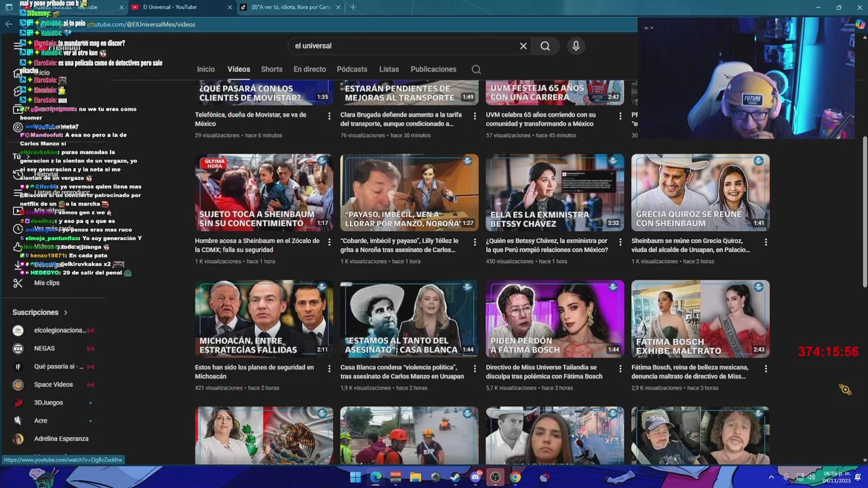
Task: Open the Qué pasaría si subscription entry
Action: (x=54, y=367)
